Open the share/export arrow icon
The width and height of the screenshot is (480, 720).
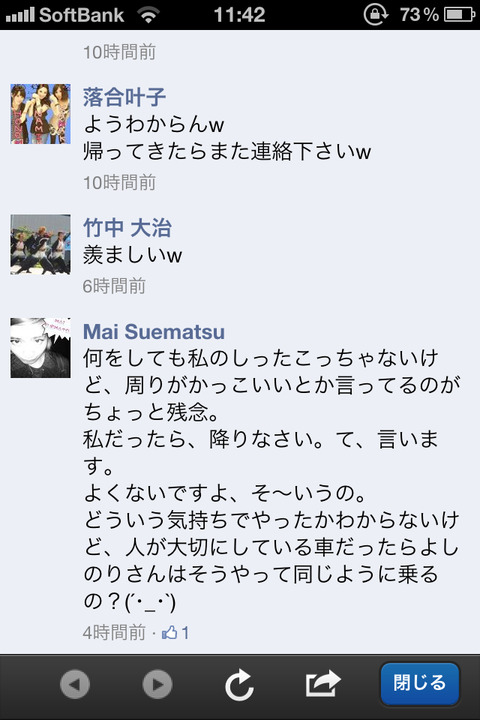(x=323, y=683)
